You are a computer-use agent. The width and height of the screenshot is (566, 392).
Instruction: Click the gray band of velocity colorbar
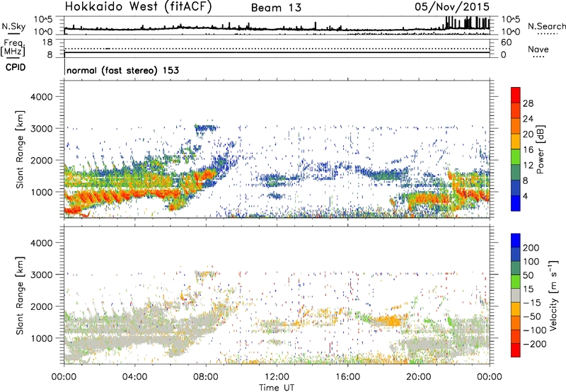point(516,296)
